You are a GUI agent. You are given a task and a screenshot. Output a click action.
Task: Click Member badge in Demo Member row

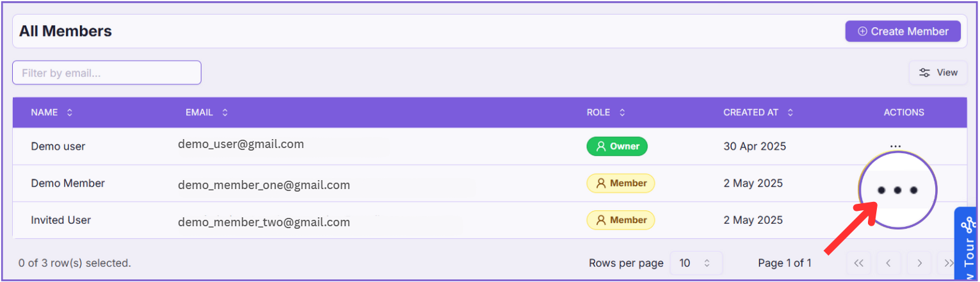tap(620, 183)
